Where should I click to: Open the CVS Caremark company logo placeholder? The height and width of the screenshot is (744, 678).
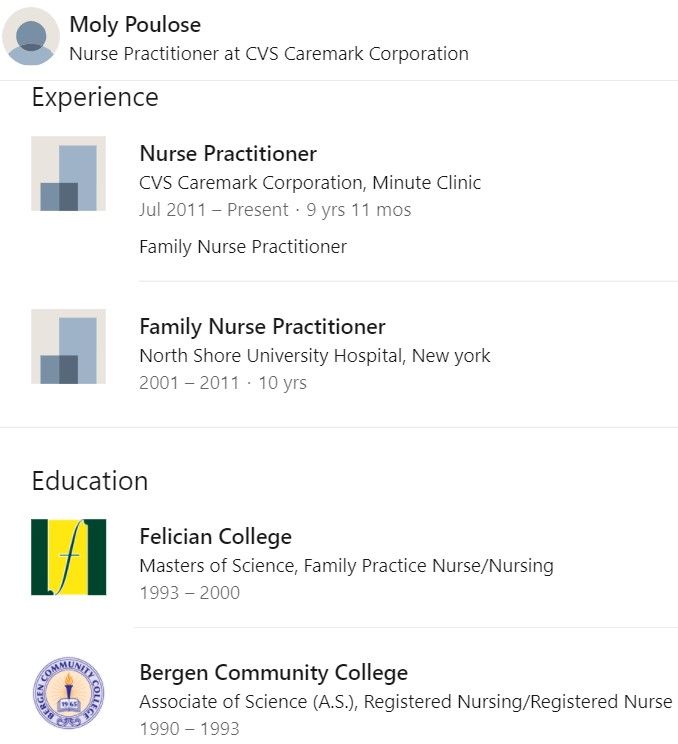point(68,173)
